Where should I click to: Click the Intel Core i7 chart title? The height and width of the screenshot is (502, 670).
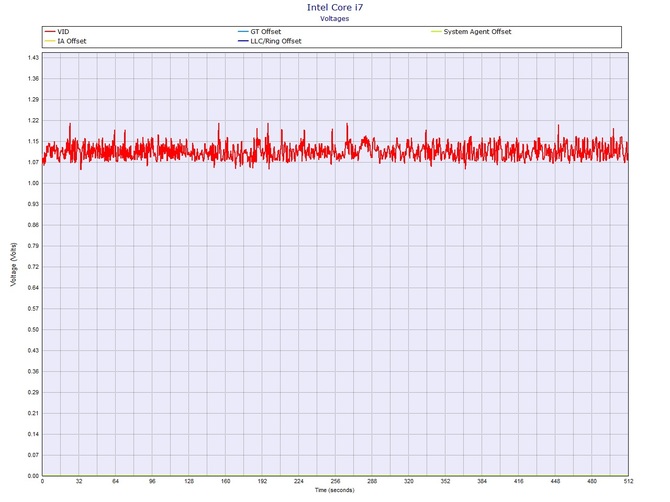click(335, 7)
